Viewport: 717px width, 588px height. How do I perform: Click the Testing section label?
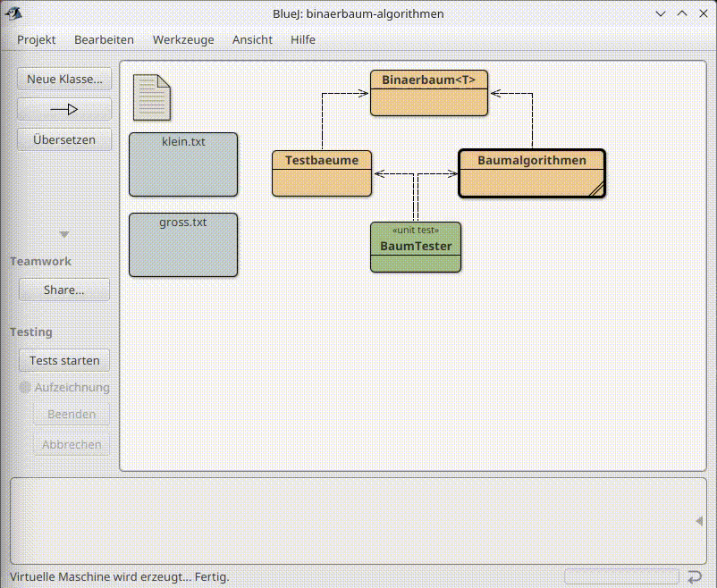click(31, 332)
